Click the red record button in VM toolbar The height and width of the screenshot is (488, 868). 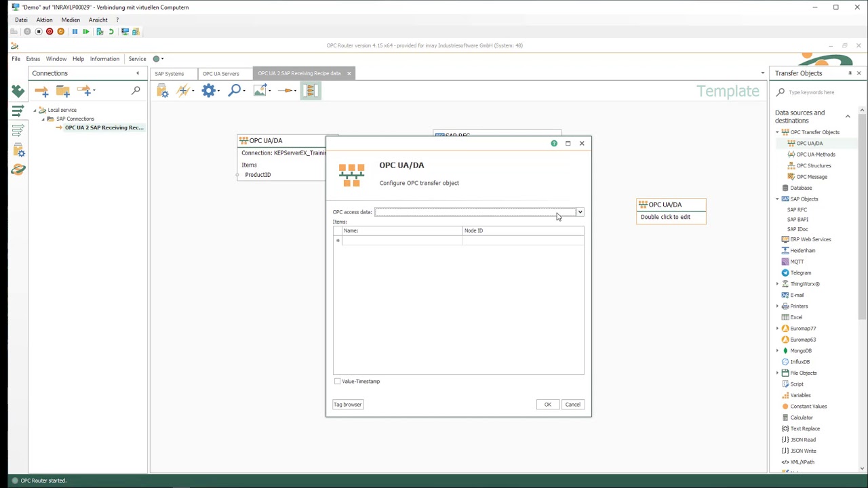[x=50, y=32]
